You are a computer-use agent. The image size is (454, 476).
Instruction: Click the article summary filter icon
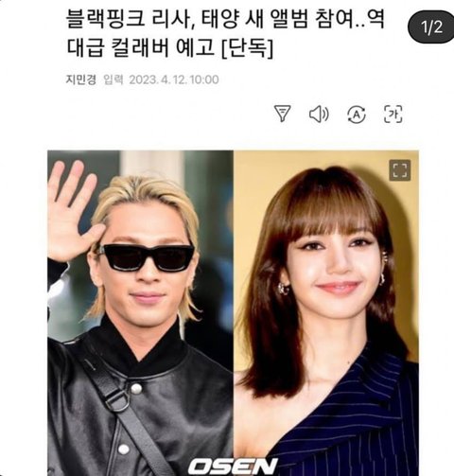pyautogui.click(x=282, y=114)
